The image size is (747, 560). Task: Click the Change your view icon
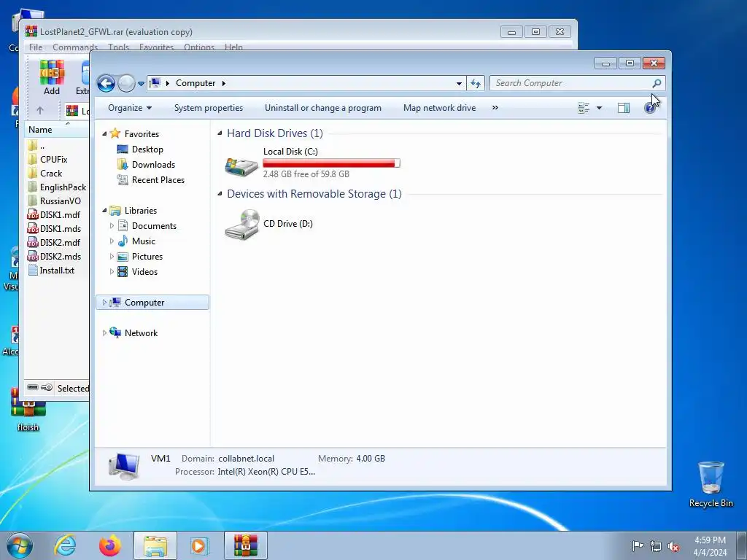[584, 108]
